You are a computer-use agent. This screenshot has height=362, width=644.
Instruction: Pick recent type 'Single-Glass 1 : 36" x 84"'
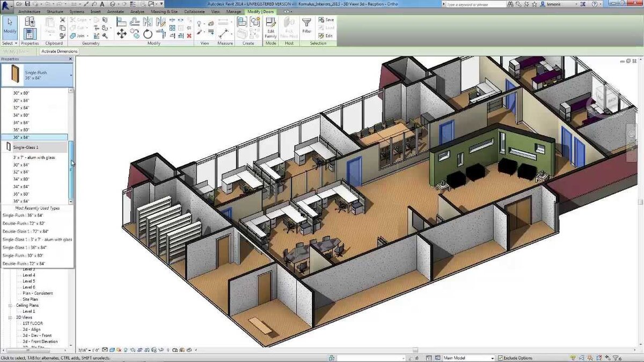(25, 247)
